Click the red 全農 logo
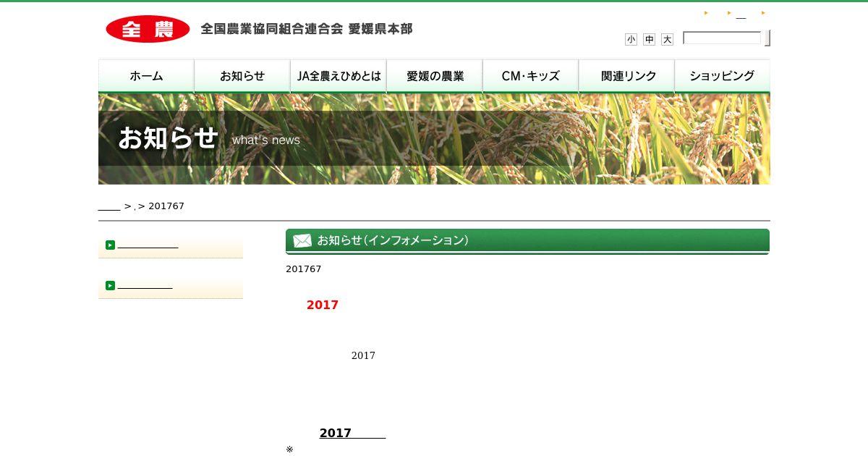The width and height of the screenshot is (868, 456). tap(148, 29)
